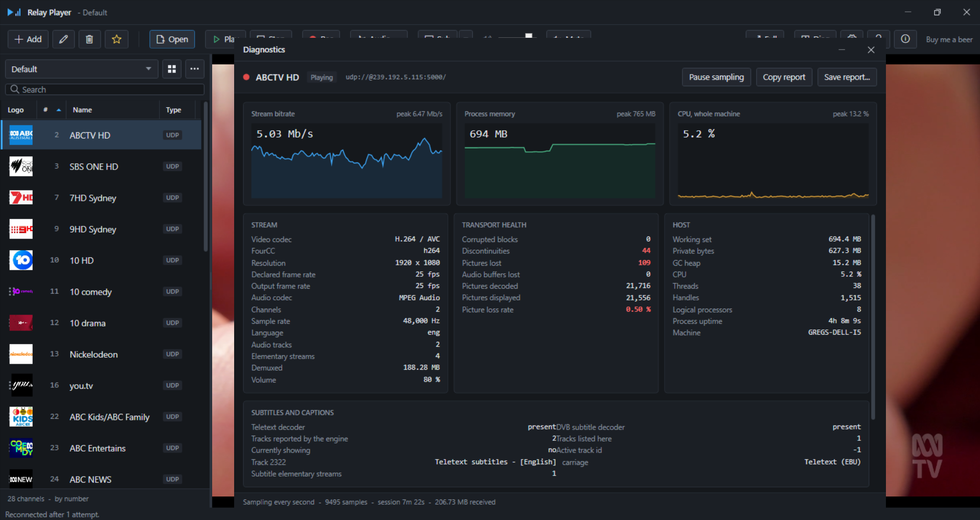Sort channels by the Logo column
The width and height of the screenshot is (980, 520).
(x=16, y=110)
